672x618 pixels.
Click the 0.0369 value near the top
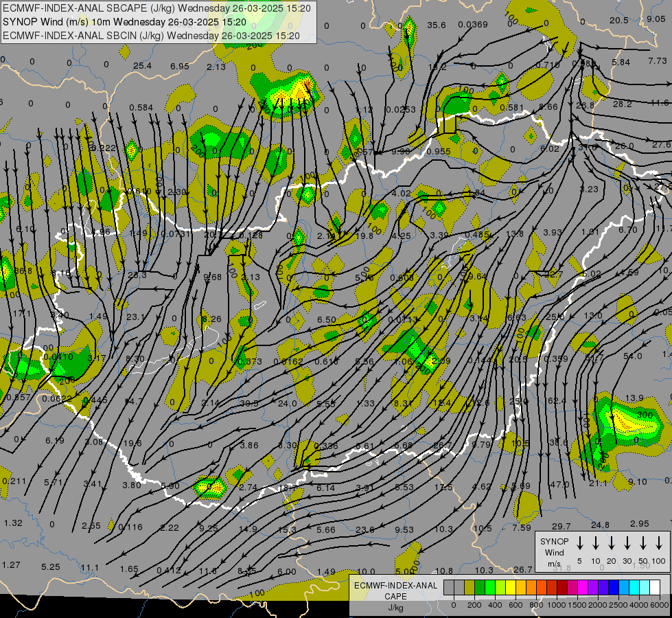point(473,25)
